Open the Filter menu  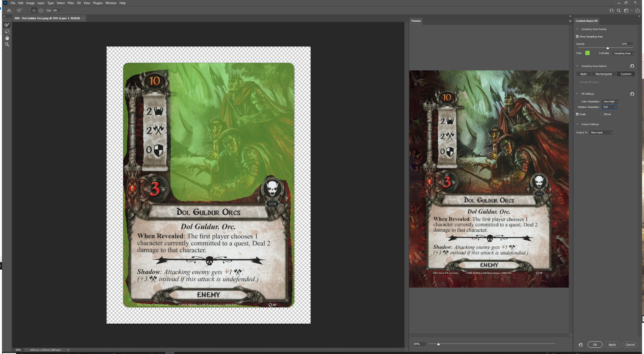[x=70, y=3]
